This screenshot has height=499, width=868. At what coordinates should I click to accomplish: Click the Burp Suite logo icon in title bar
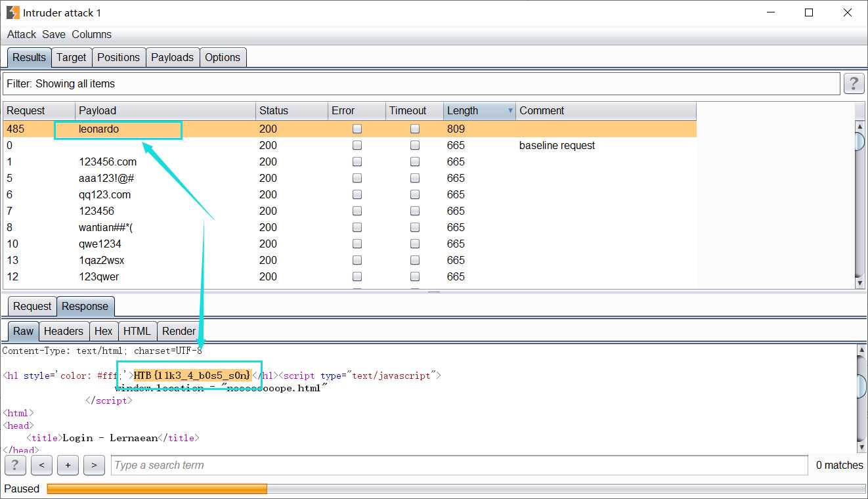(x=12, y=12)
